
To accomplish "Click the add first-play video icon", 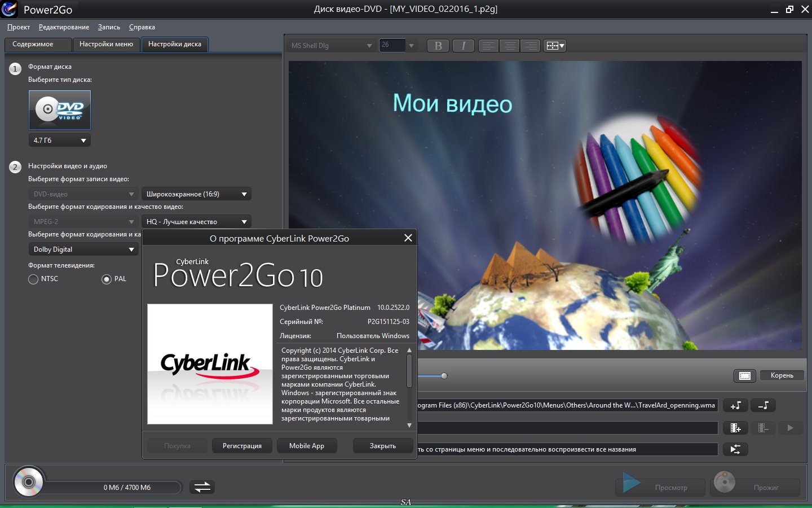I will pos(735,428).
